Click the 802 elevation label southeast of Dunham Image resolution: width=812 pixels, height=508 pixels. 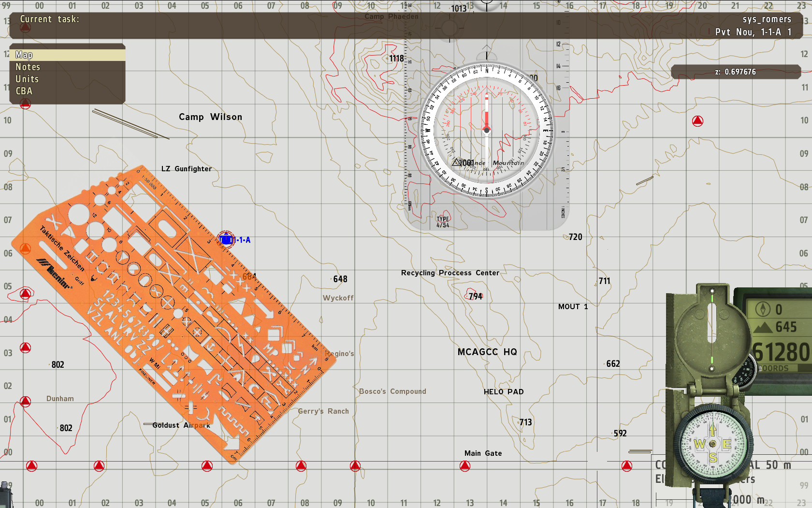(66, 428)
